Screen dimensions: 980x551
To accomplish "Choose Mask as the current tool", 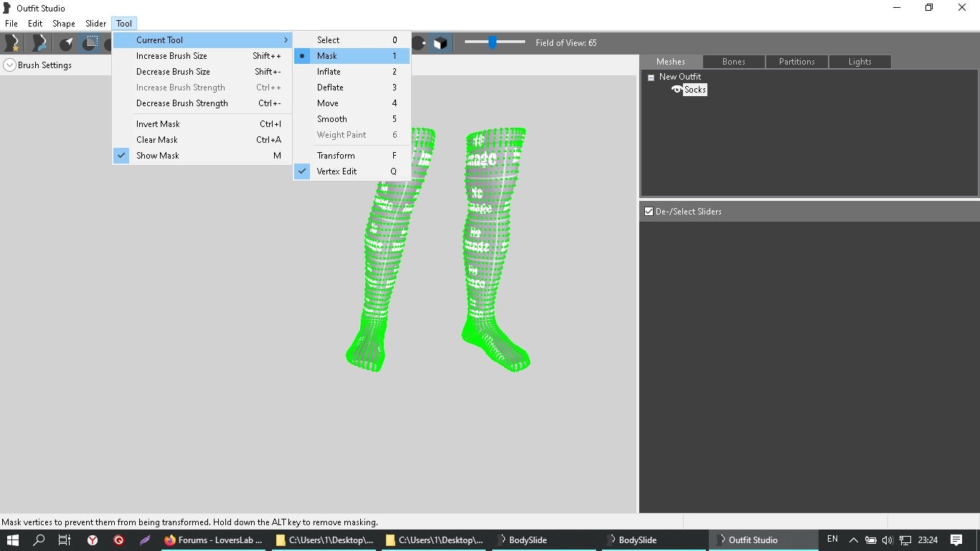I will point(352,56).
